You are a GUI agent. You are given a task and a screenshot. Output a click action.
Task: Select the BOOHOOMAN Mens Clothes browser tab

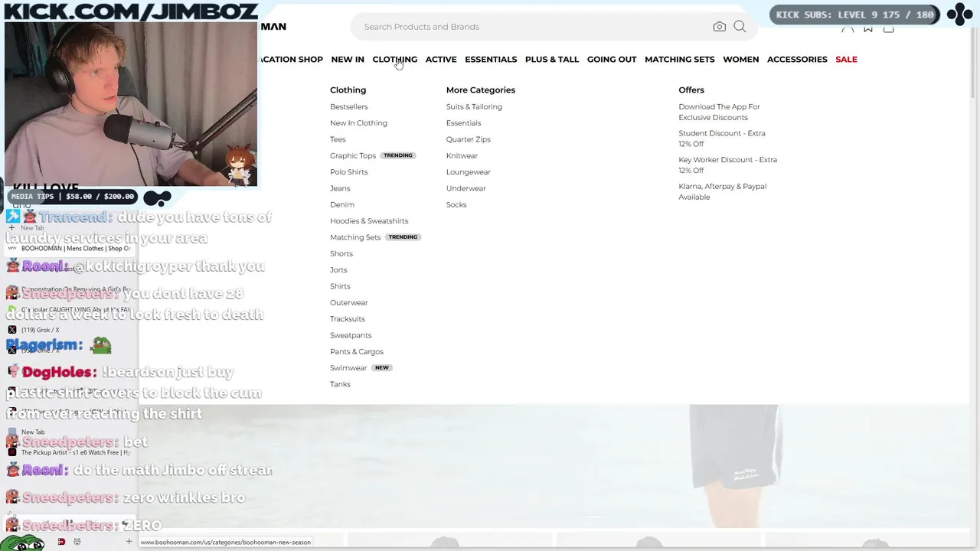tap(70, 248)
